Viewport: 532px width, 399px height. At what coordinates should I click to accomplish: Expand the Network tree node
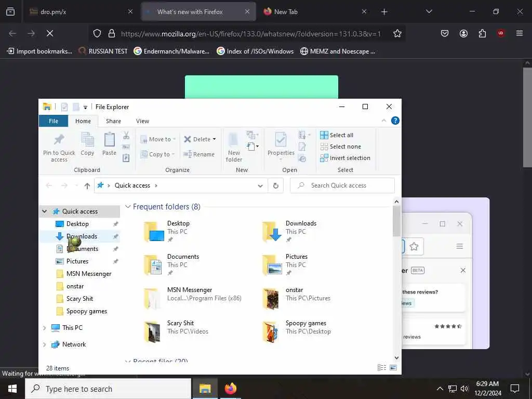45,344
